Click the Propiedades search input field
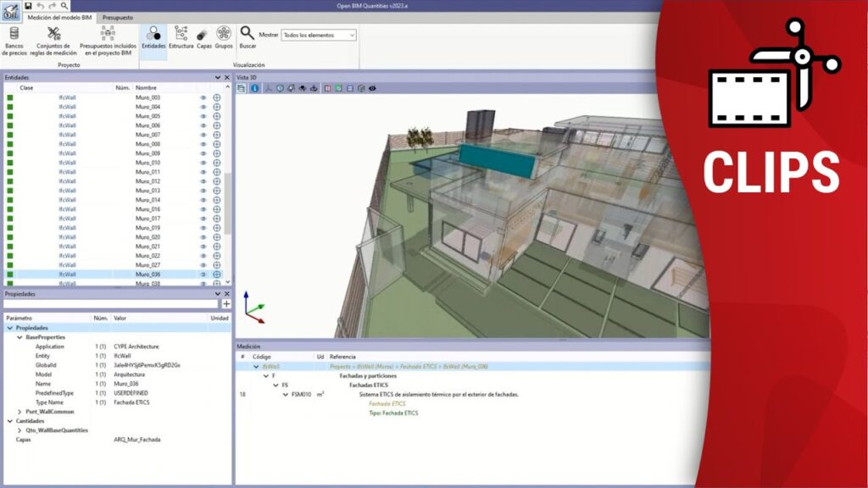868x488 pixels. 110,303
